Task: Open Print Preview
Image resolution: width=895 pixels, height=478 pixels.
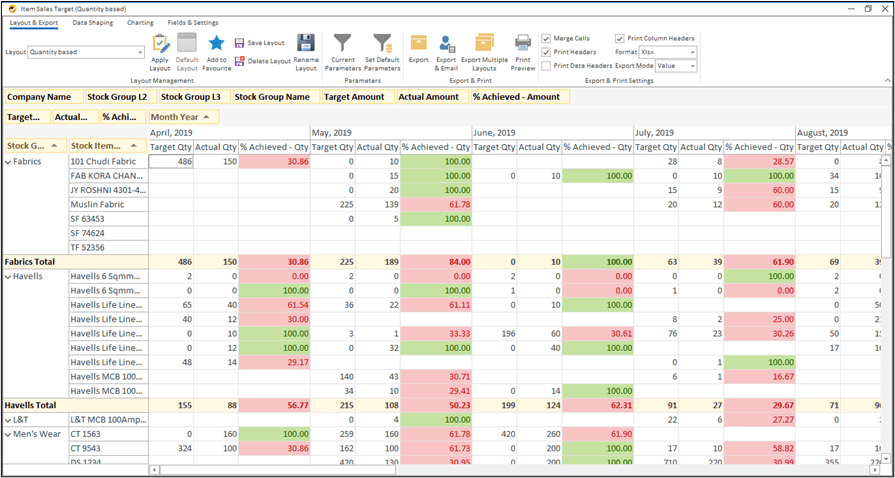Action: 523,43
